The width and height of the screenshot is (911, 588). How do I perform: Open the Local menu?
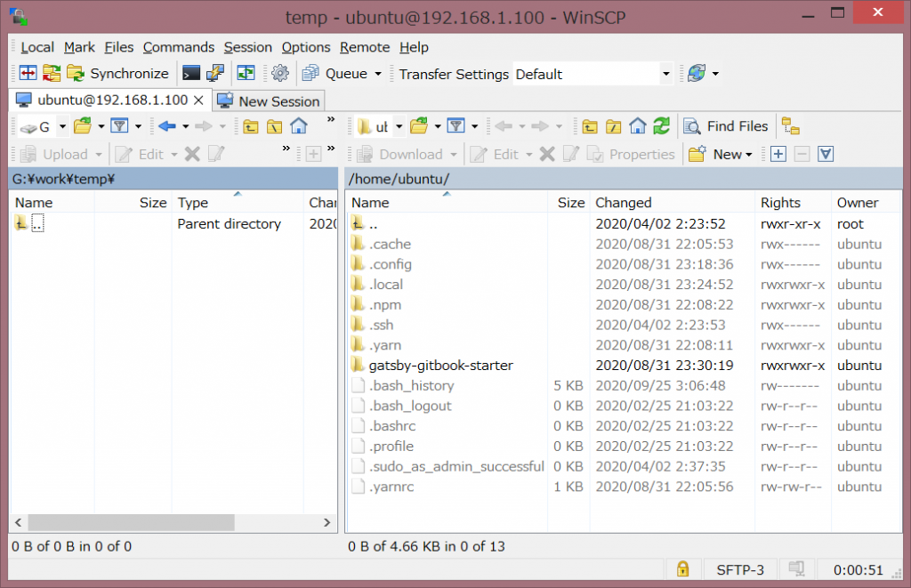(x=37, y=47)
